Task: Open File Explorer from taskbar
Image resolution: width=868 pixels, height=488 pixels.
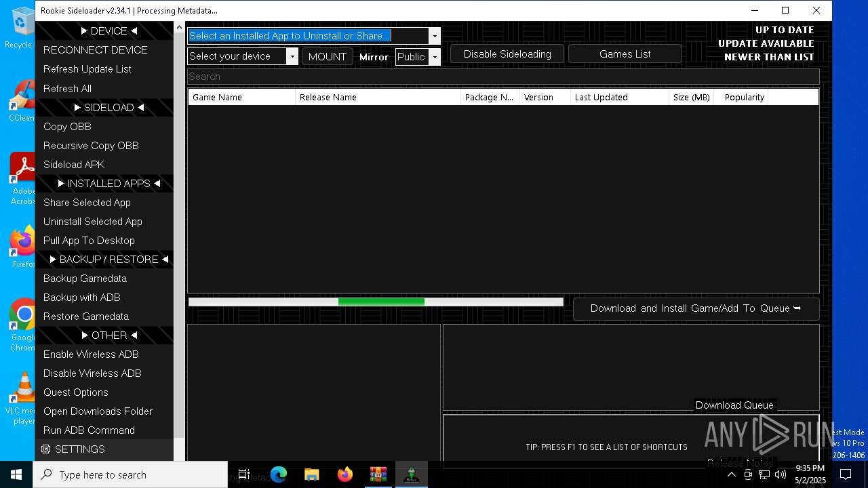Action: coord(311,474)
